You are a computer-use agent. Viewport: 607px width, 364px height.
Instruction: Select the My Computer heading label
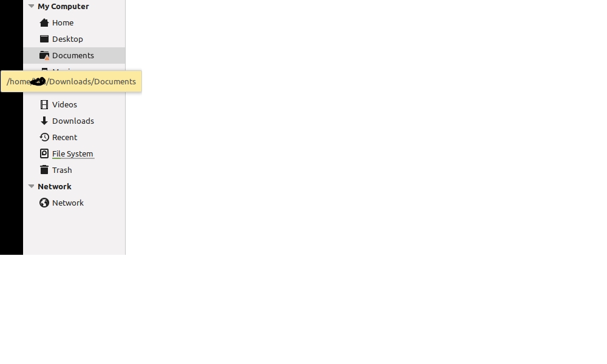[63, 7]
